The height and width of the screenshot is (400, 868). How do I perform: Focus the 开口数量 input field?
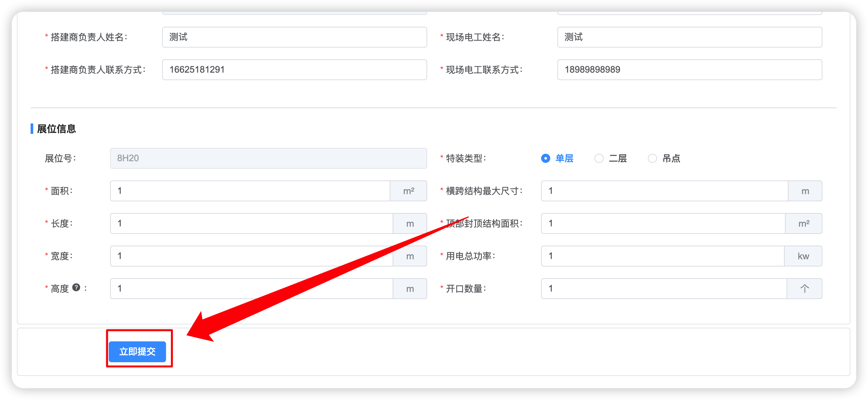[664, 289]
